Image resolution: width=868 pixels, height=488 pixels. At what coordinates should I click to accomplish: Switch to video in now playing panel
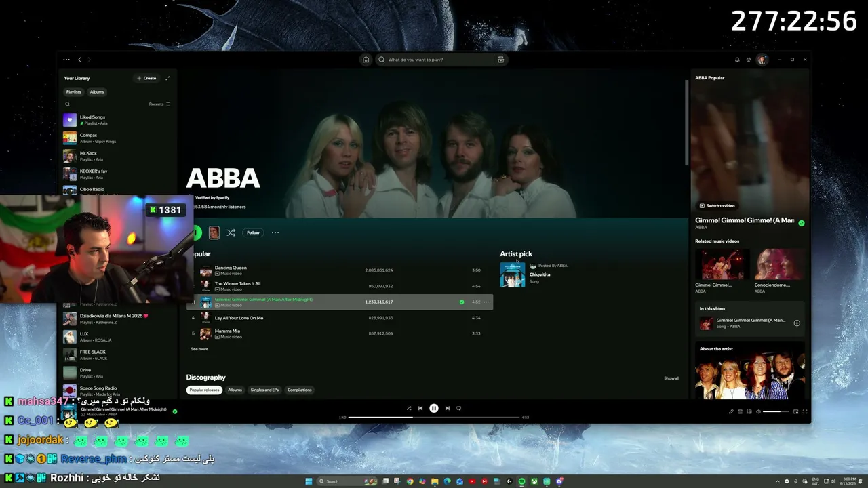pyautogui.click(x=717, y=205)
